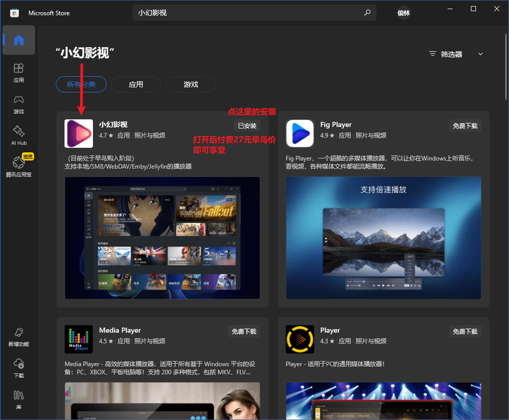The height and width of the screenshot is (420, 509).
Task: Click the search box containing 小幻影视
Action: (x=249, y=13)
